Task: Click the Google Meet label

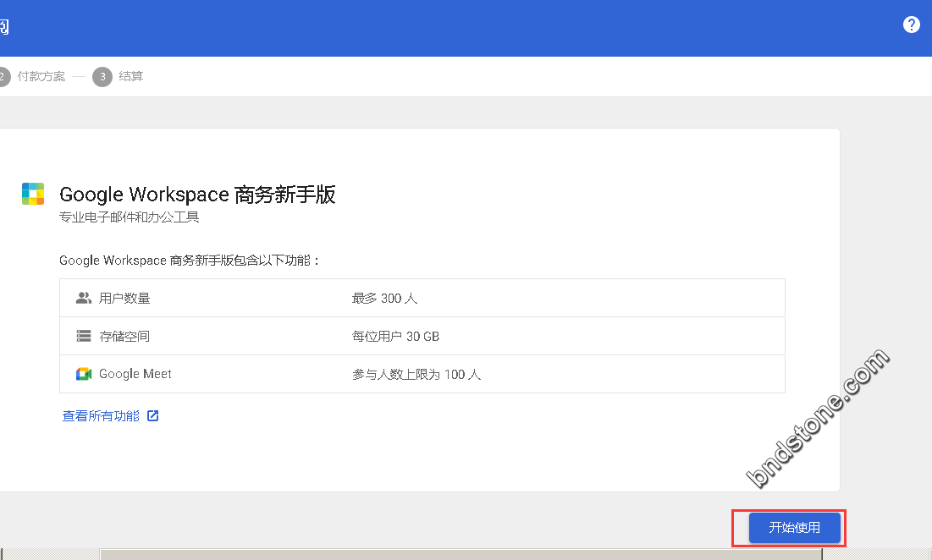Action: pos(135,374)
